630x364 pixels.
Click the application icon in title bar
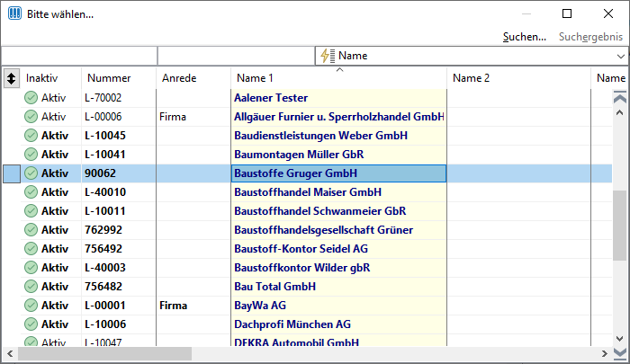(15, 13)
